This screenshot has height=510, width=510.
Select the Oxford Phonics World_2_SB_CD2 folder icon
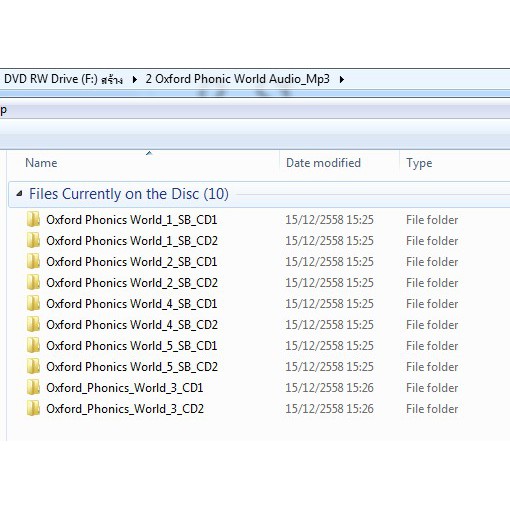[x=33, y=282]
